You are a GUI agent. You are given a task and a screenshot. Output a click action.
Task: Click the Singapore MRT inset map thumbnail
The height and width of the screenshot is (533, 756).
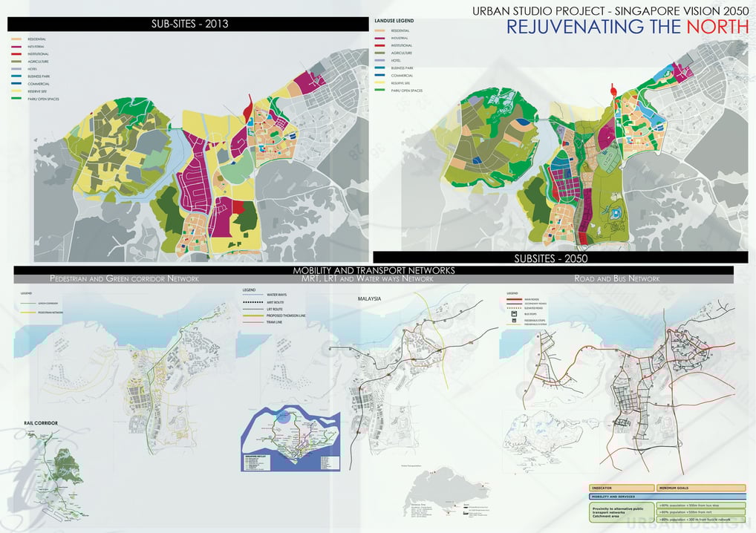[x=290, y=439]
